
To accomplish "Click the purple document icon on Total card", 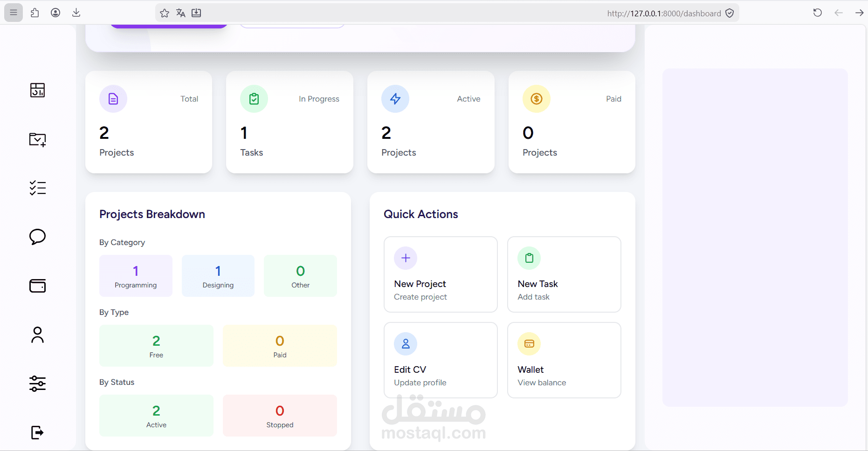I will pos(113,99).
